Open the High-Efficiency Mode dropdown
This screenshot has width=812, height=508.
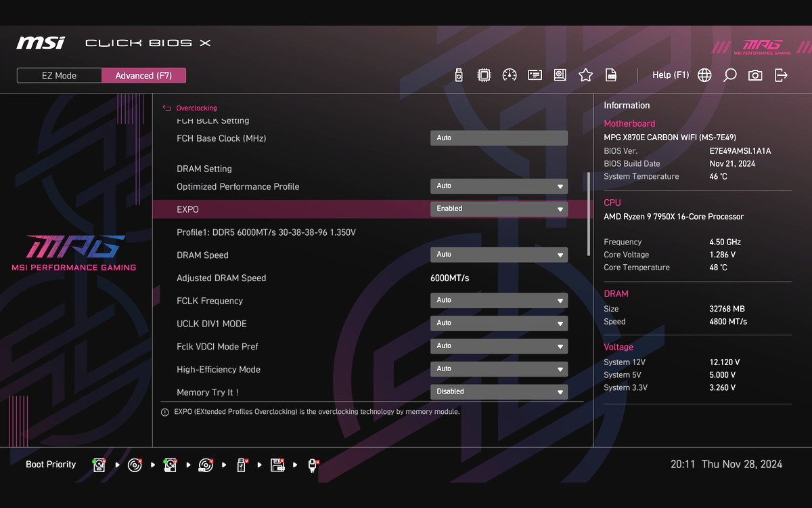click(499, 369)
